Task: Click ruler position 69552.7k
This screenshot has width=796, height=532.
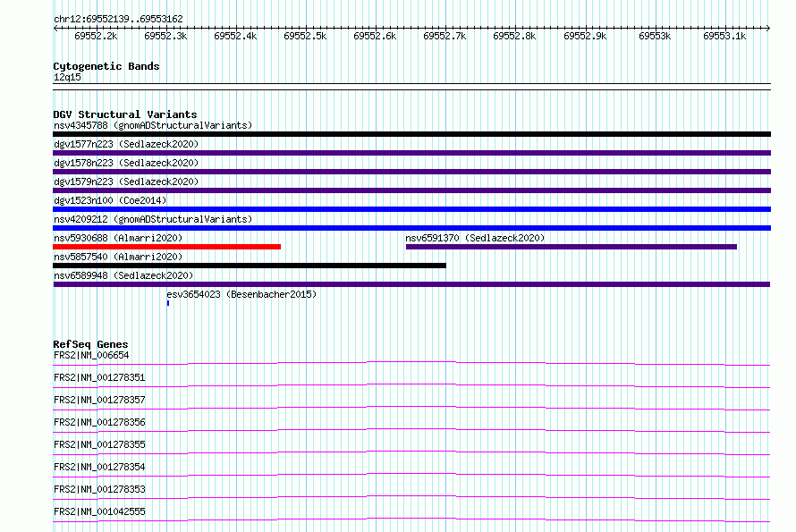Action: 445,36
